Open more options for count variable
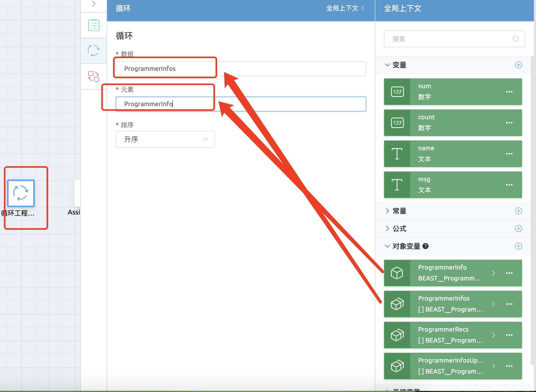The image size is (536, 392). tap(509, 123)
